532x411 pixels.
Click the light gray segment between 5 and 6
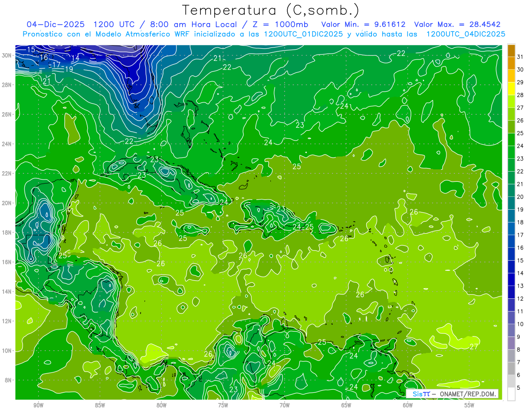[511, 381]
